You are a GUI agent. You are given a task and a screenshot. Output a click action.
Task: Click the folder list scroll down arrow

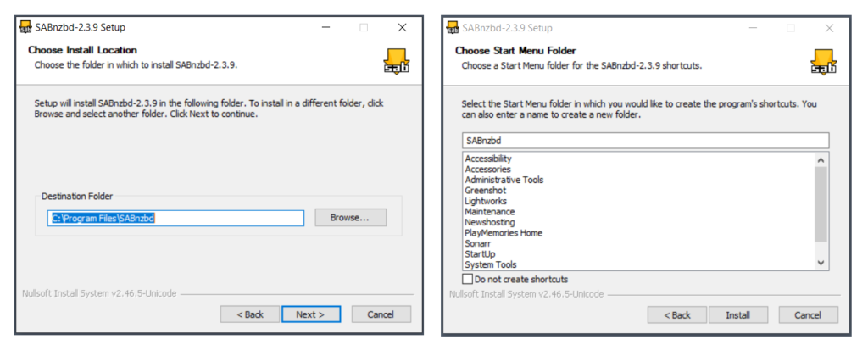click(821, 263)
